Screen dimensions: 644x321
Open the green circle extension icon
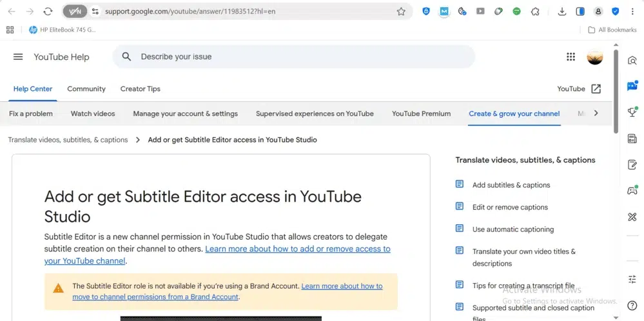pyautogui.click(x=516, y=12)
